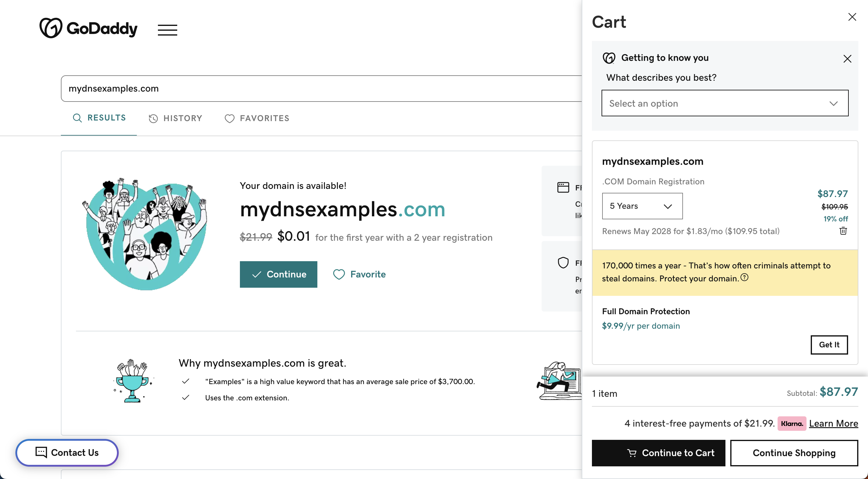Dismiss the Getting to know you card
Viewport: 868px width, 479px height.
tap(847, 59)
